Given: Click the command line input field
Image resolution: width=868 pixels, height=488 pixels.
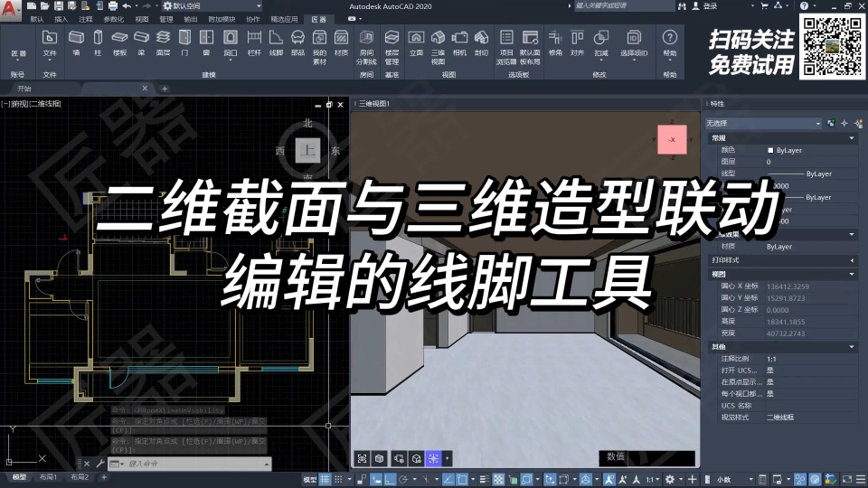Looking at the screenshot, I should coord(193,464).
